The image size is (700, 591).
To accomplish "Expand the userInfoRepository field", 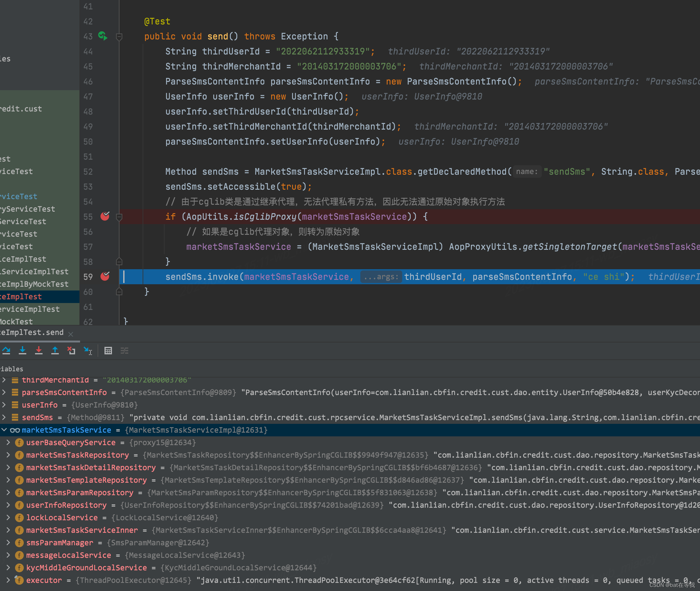I will 8,505.
